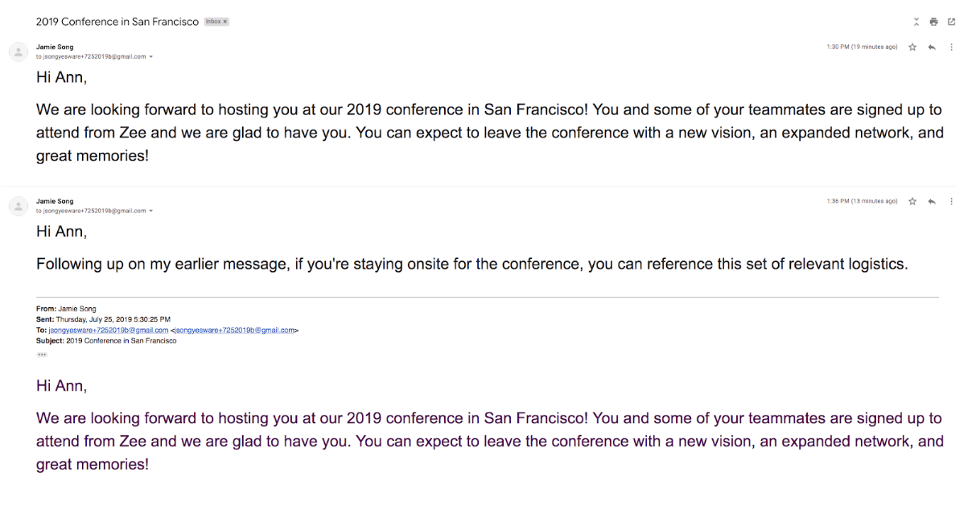Print the entire email conversation
Screen dimensions: 980x526
pyautogui.click(x=933, y=22)
